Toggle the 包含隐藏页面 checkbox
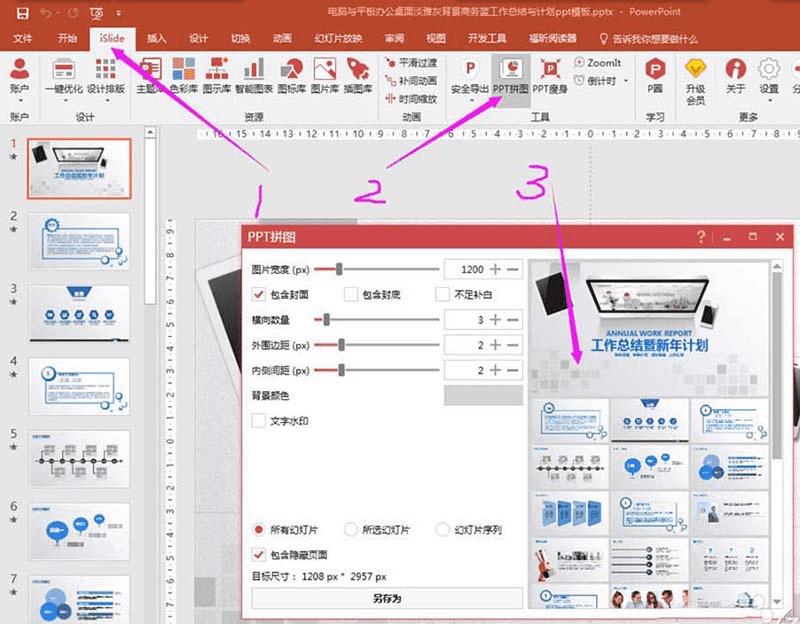The height and width of the screenshot is (624, 800). pyautogui.click(x=259, y=555)
